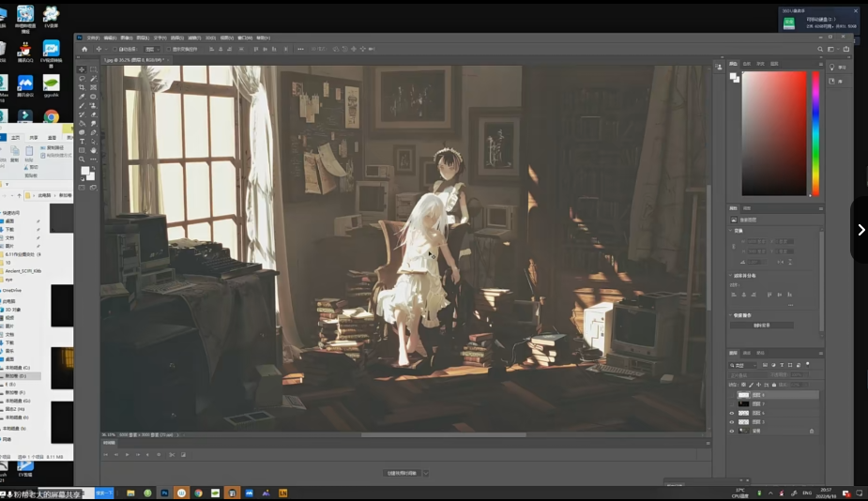Select the Magic Wand tool

[93, 79]
